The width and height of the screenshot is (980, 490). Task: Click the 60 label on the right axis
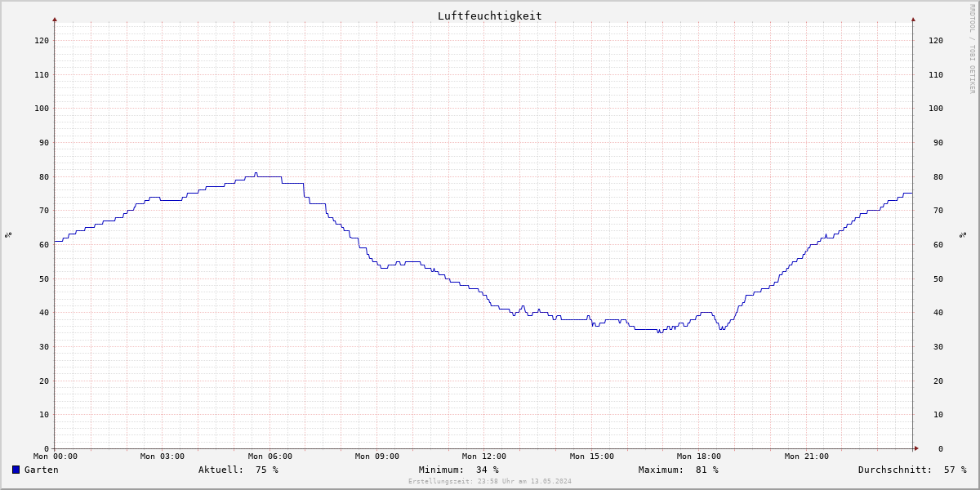(938, 244)
